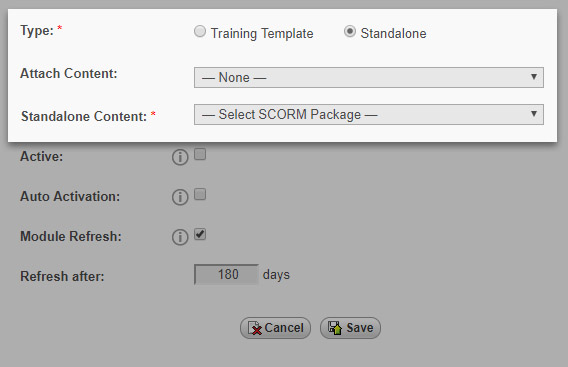Click the Type field label
Screen dimensions: 568x367
(x=37, y=30)
